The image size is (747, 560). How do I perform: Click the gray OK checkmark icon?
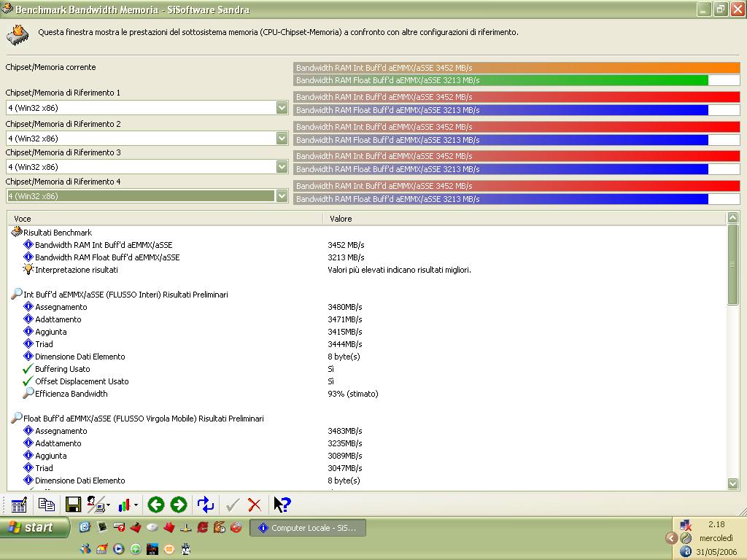(232, 505)
